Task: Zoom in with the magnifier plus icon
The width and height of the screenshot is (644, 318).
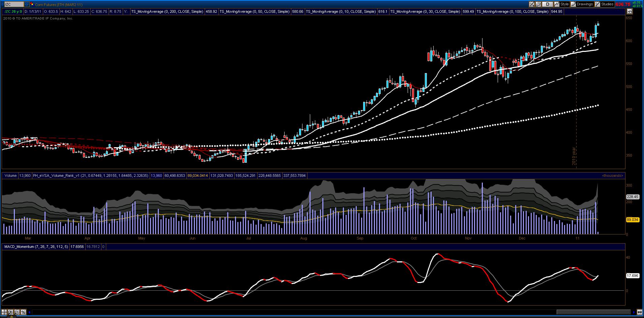Action: 10,312
